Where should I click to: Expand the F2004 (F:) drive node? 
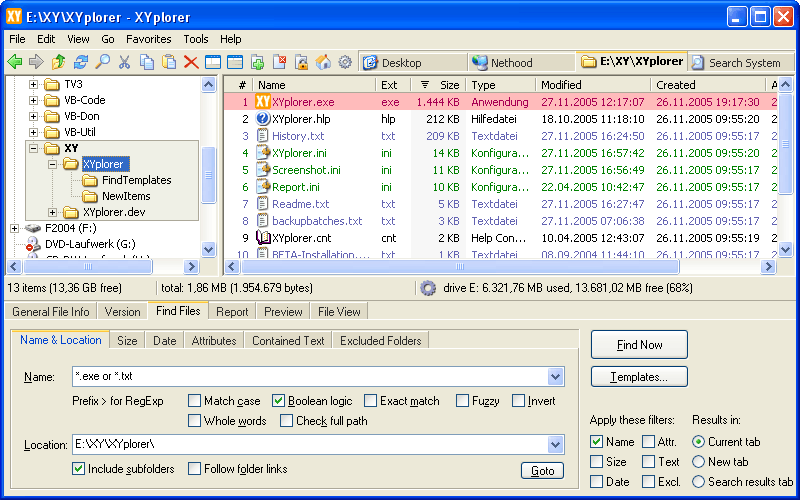(x=14, y=228)
